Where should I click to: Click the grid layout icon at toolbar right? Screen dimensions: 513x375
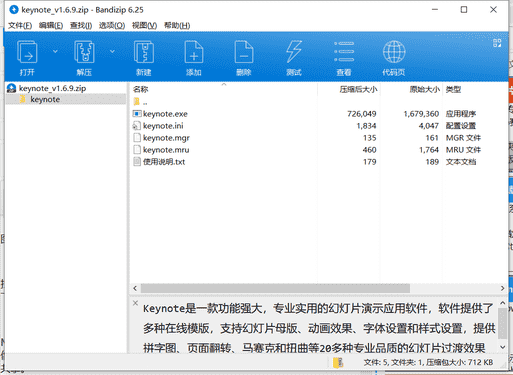497,43
